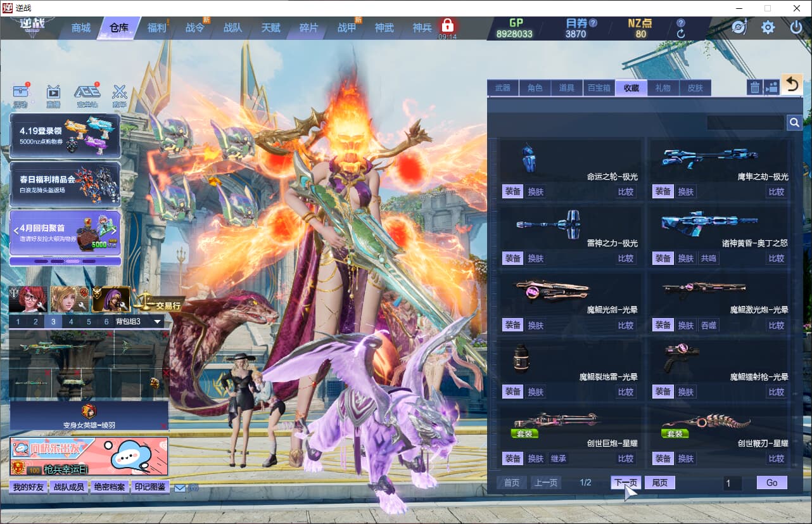Image resolution: width=812 pixels, height=524 pixels.
Task: Open the 福利 welfare tab
Action: (156, 28)
